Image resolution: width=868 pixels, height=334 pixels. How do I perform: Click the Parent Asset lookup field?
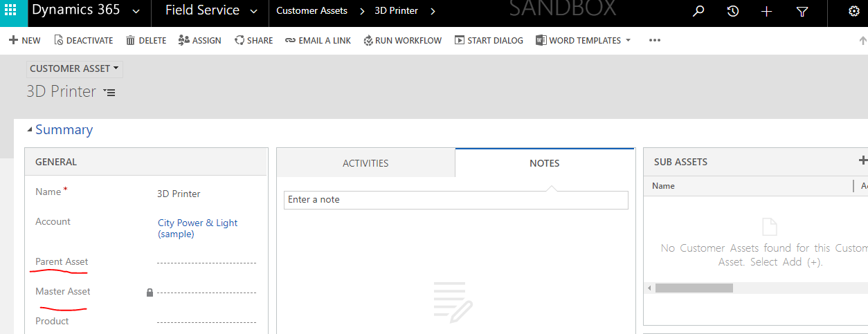pyautogui.click(x=206, y=262)
